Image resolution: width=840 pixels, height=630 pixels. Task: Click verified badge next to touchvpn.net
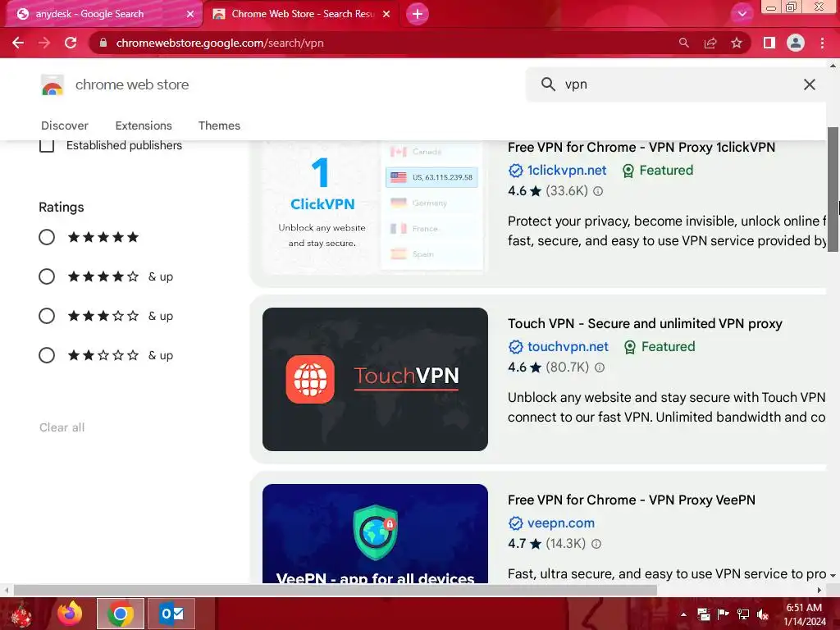[515, 347]
